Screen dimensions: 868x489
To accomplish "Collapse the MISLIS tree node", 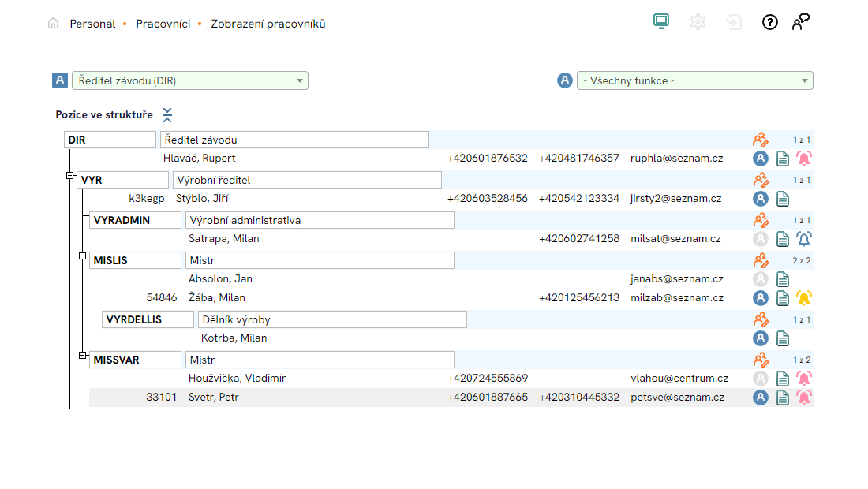I will click(82, 256).
